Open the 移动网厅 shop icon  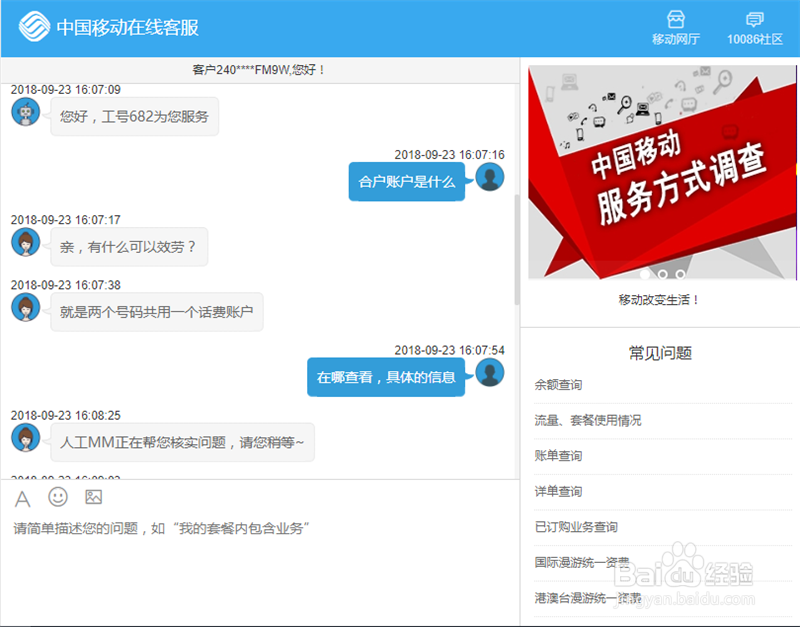pyautogui.click(x=676, y=19)
